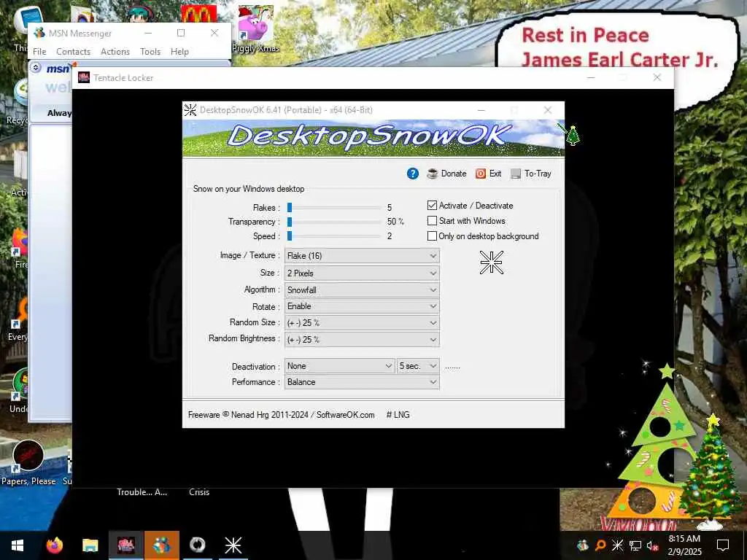The image size is (747, 560).
Task: Click the MSN Messenger title bar icon
Action: tap(39, 33)
